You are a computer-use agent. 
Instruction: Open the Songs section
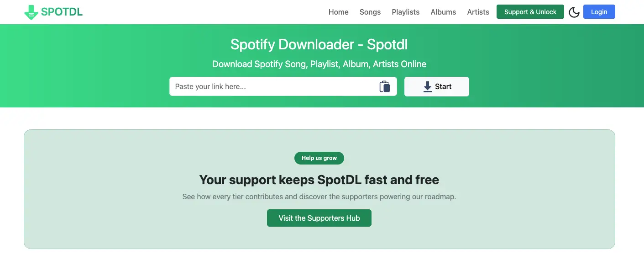point(370,12)
